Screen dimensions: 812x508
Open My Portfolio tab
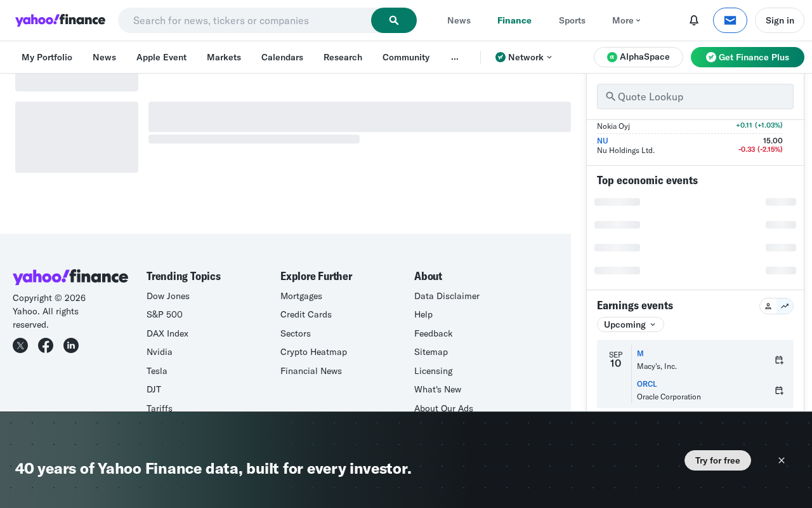pos(47,57)
